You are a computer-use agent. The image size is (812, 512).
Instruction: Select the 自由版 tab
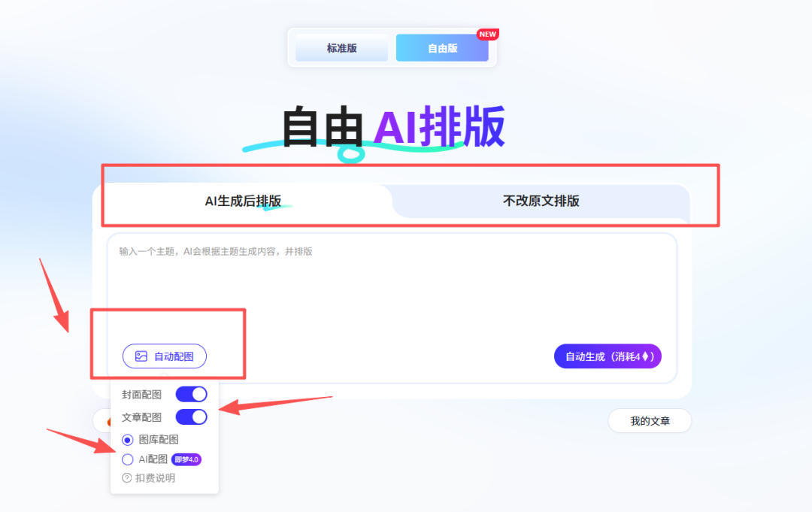(442, 48)
